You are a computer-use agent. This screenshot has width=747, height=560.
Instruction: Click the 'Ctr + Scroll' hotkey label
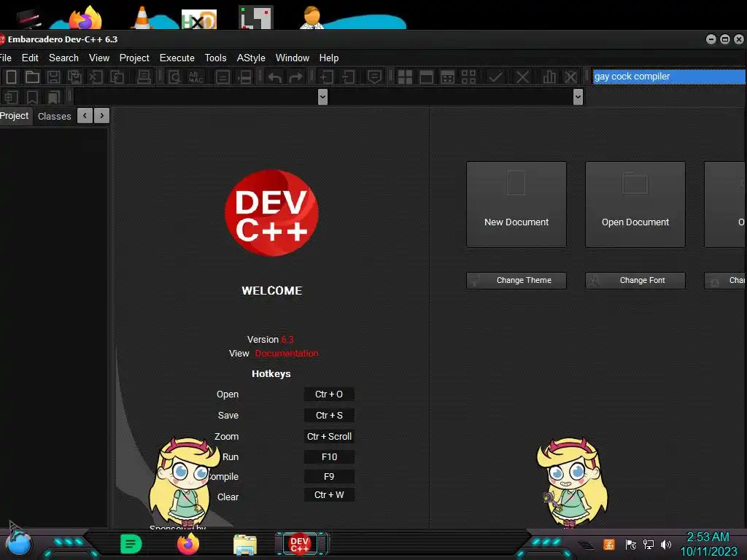(329, 437)
